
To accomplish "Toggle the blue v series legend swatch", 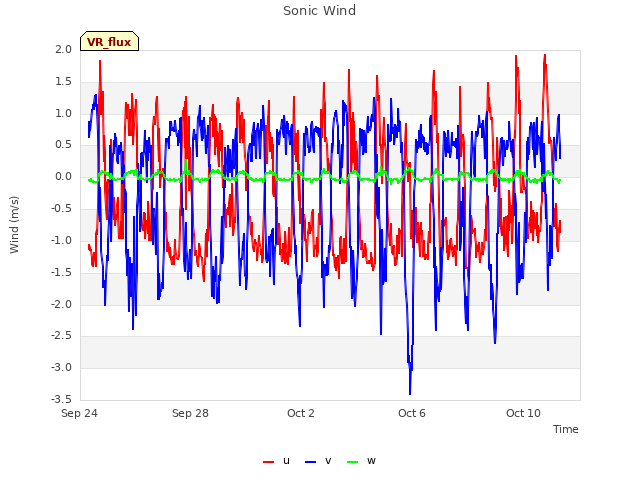I will coord(311,462).
